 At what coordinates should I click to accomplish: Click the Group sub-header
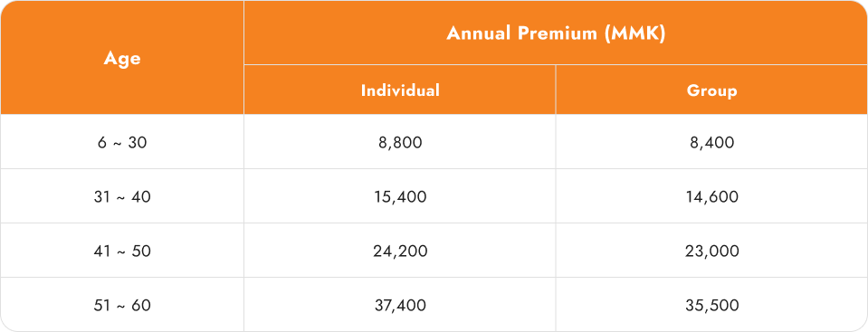coord(711,90)
